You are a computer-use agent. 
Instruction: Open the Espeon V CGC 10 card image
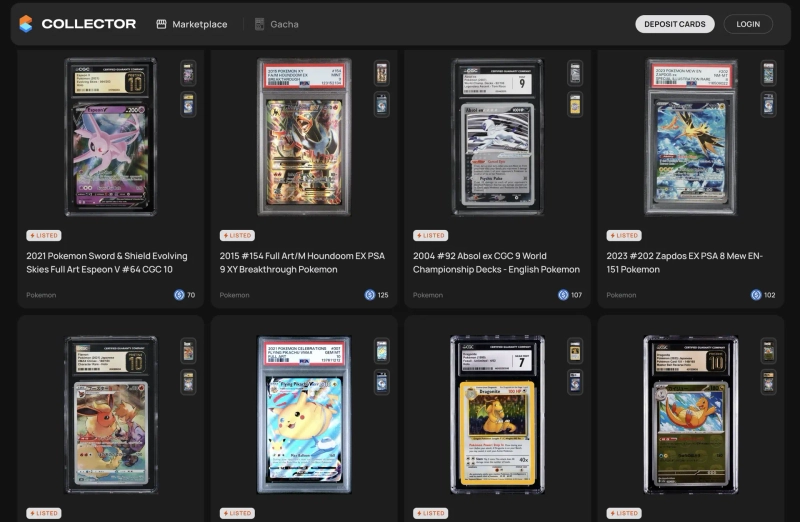click(111, 136)
